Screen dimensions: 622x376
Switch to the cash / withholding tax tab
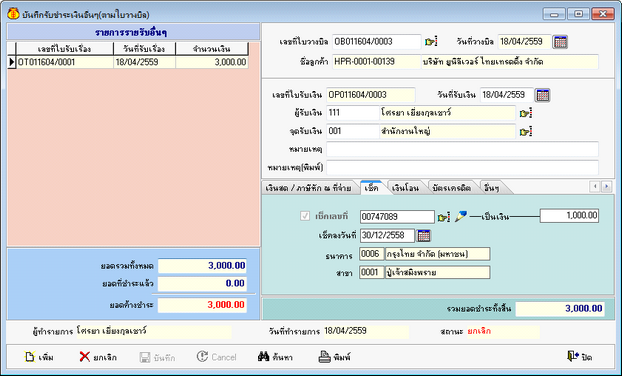tap(308, 188)
